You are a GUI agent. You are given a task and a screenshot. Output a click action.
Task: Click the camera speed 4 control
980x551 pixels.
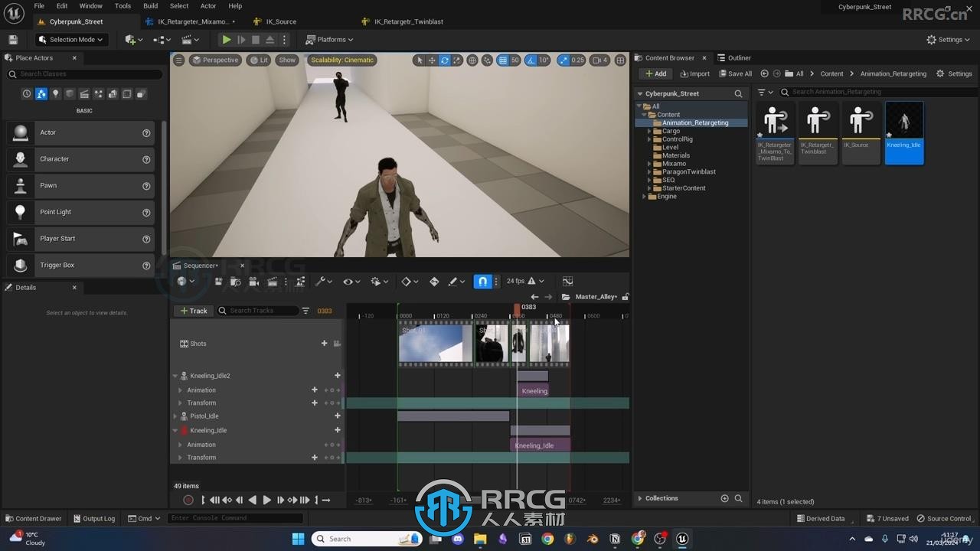pos(599,60)
